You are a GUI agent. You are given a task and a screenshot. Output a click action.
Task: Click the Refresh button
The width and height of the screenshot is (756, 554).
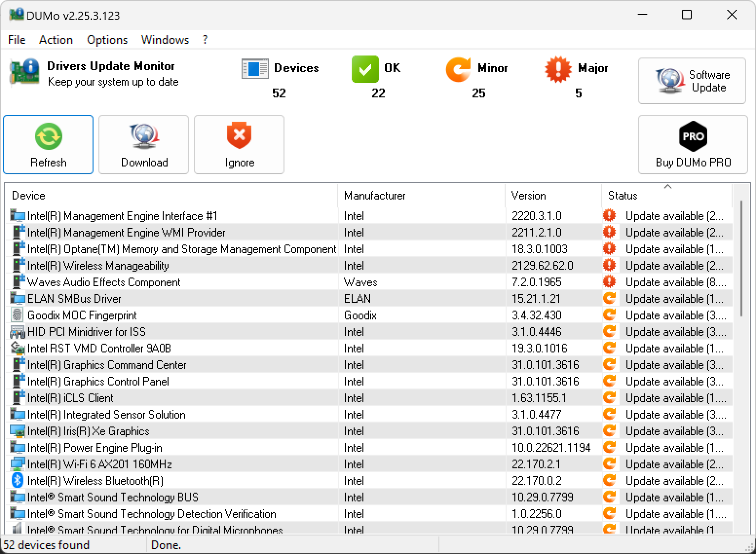(48, 145)
